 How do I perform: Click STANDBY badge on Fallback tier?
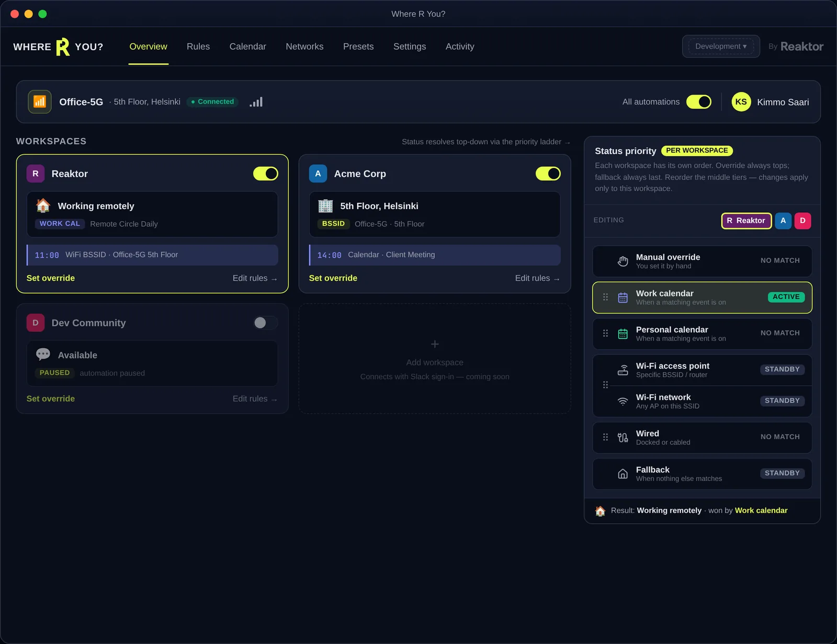782,474
